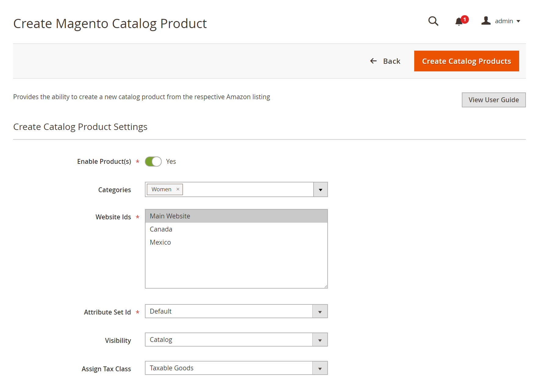Click the Create Catalog Products button
The height and width of the screenshot is (392, 539).
pyautogui.click(x=466, y=61)
